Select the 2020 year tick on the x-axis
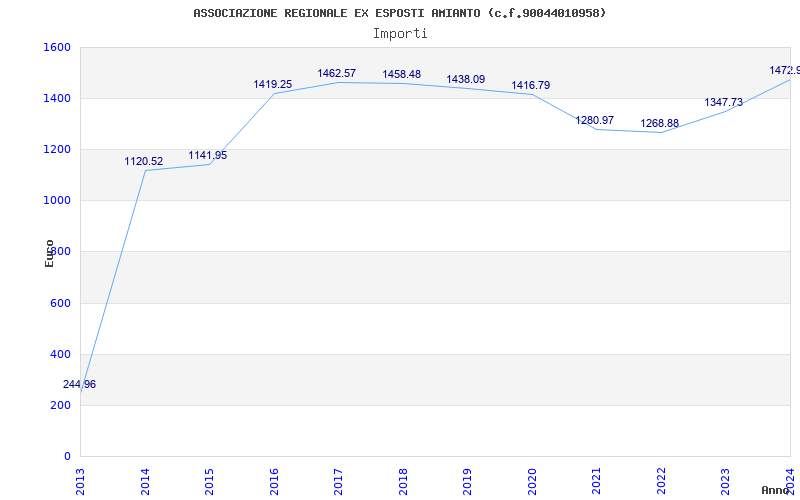The image size is (800, 500). [x=533, y=479]
